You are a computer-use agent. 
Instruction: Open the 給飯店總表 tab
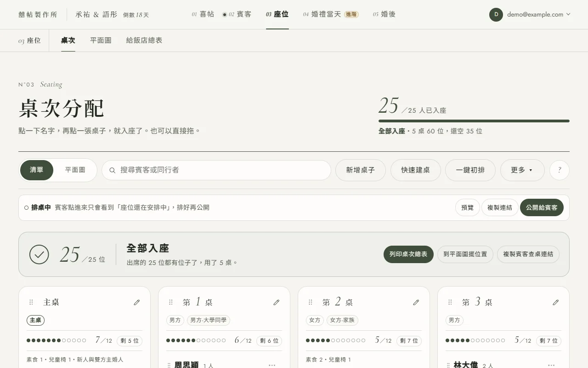click(144, 40)
